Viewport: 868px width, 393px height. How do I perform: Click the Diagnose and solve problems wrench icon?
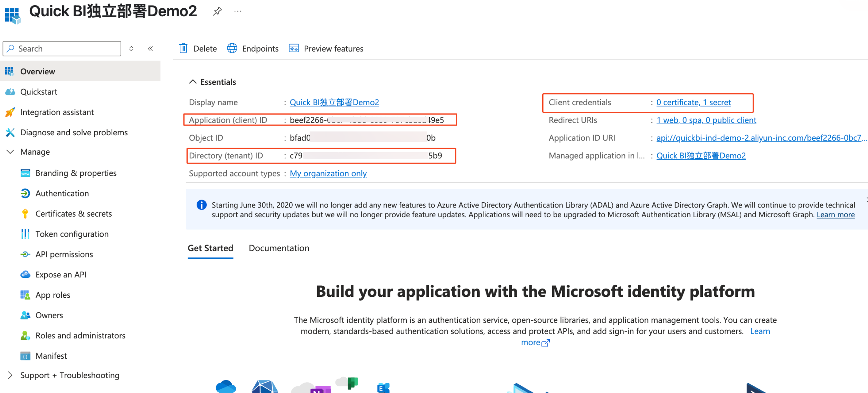coord(10,132)
